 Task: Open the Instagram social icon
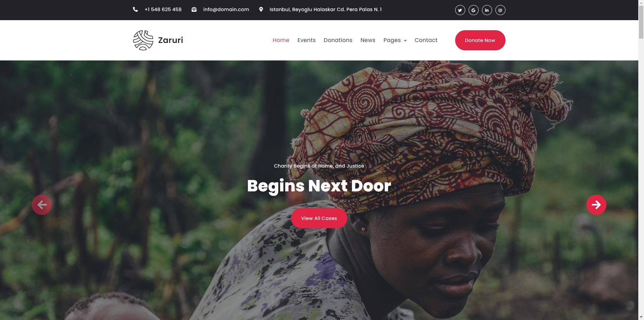500,10
